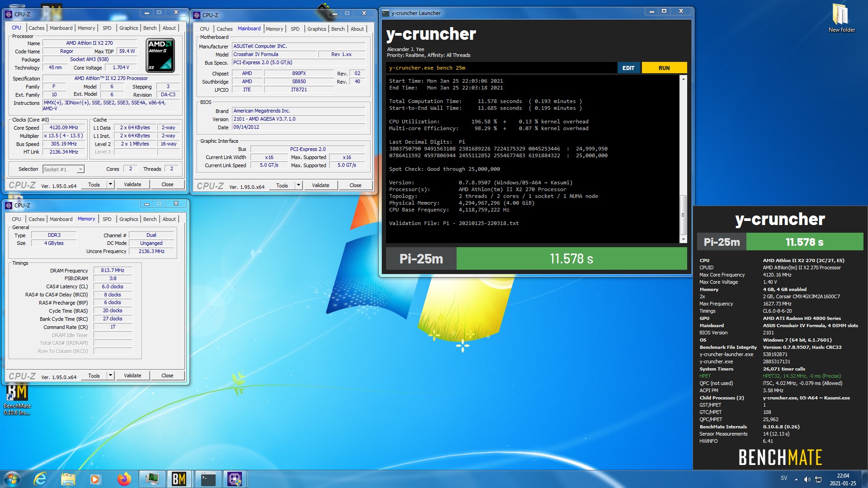This screenshot has height=488, width=868.
Task: Click the Windows Start orb
Action: [12, 479]
